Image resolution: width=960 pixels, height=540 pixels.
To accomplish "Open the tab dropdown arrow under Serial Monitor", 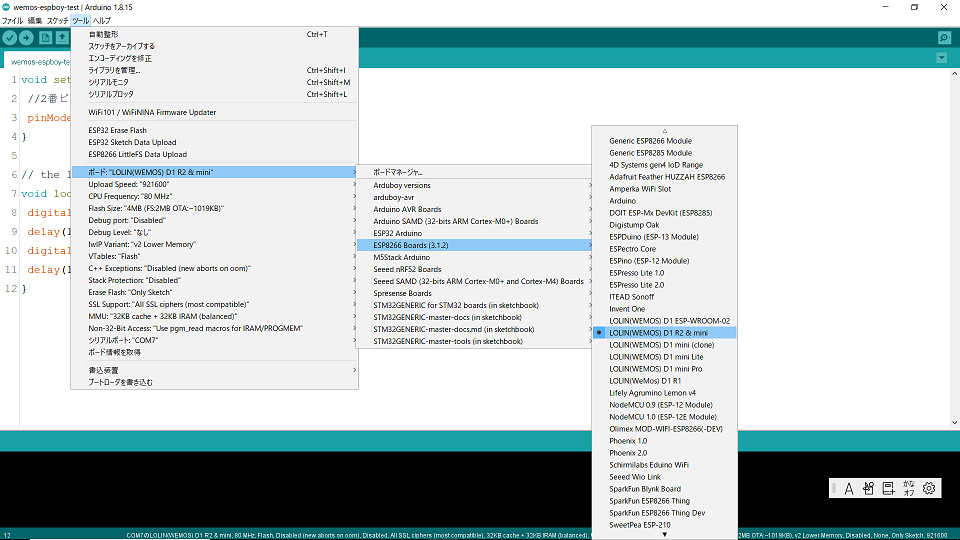I will (941, 58).
